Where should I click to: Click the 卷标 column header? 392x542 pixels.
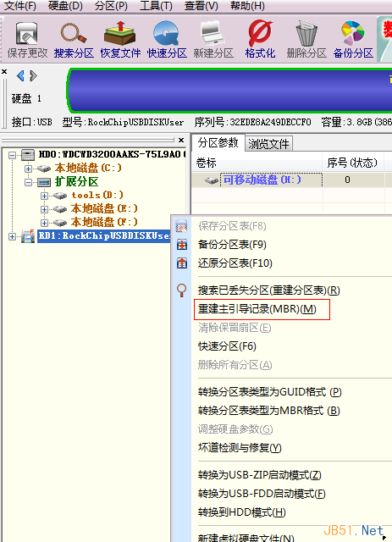coord(257,163)
